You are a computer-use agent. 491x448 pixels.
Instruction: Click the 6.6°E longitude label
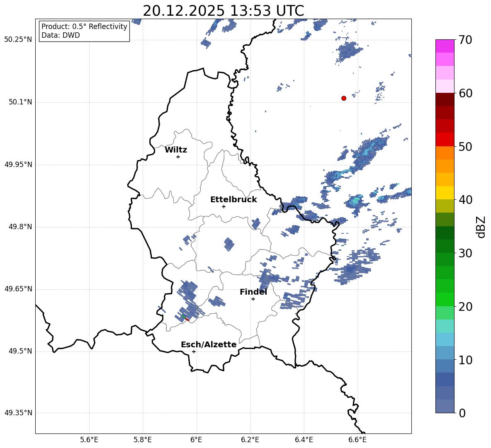click(357, 440)
